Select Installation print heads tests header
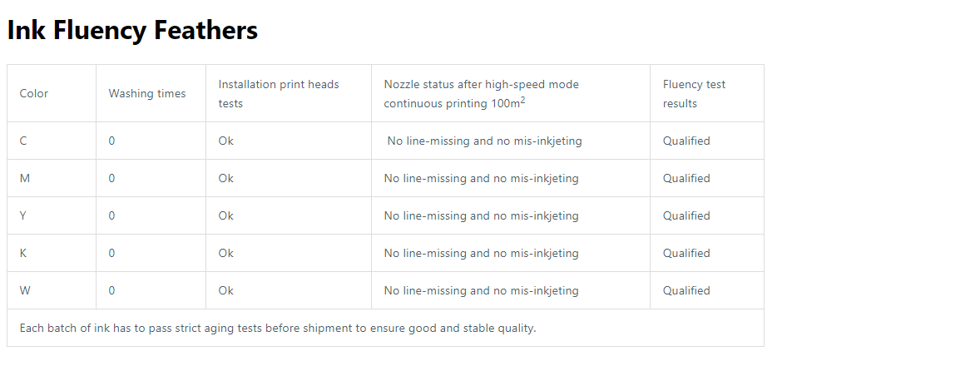The height and width of the screenshot is (366, 980). (289, 93)
